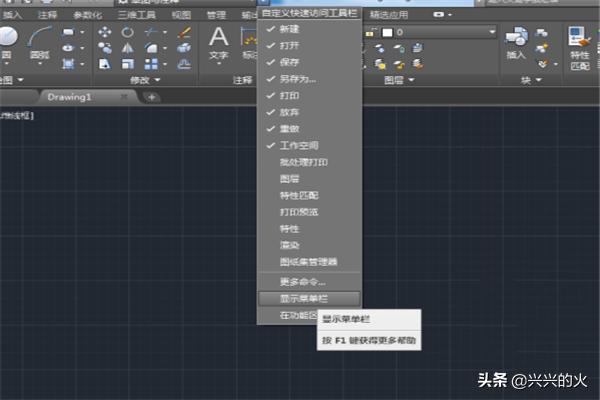Open the layer name dropdown list
The width and height of the screenshot is (600, 400).
491,32
